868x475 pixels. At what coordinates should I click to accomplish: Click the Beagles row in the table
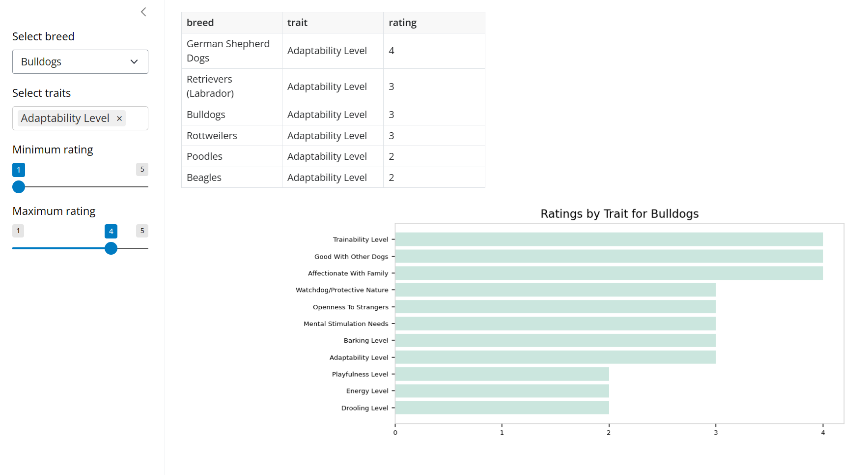point(204,178)
